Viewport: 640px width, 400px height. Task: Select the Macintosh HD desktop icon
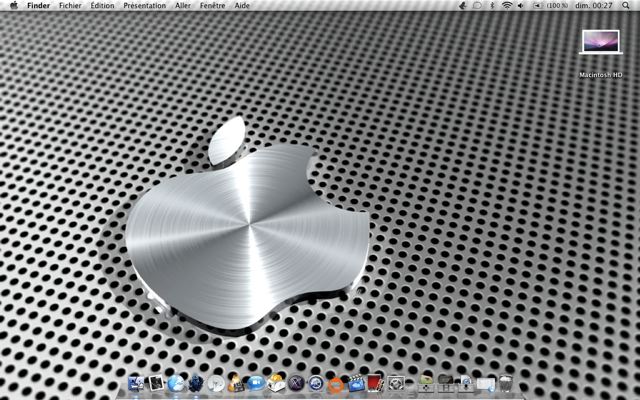(601, 42)
